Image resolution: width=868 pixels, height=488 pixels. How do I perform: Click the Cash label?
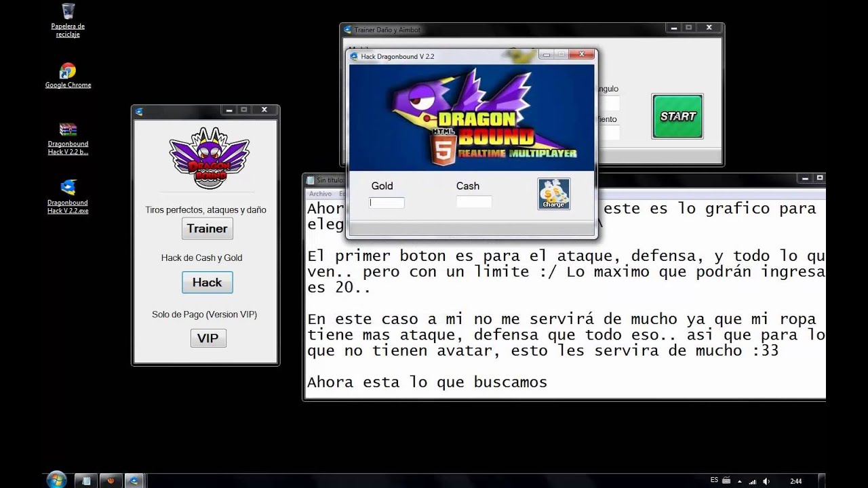pyautogui.click(x=468, y=186)
